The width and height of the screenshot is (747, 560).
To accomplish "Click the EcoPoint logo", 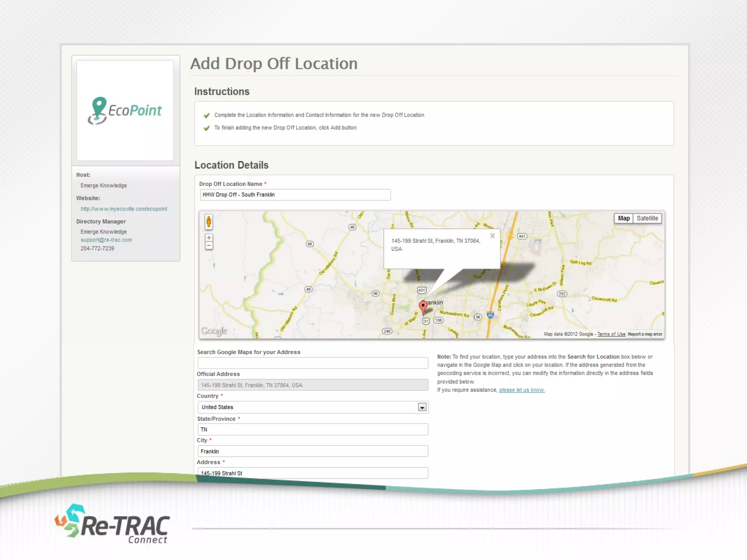I will click(125, 110).
